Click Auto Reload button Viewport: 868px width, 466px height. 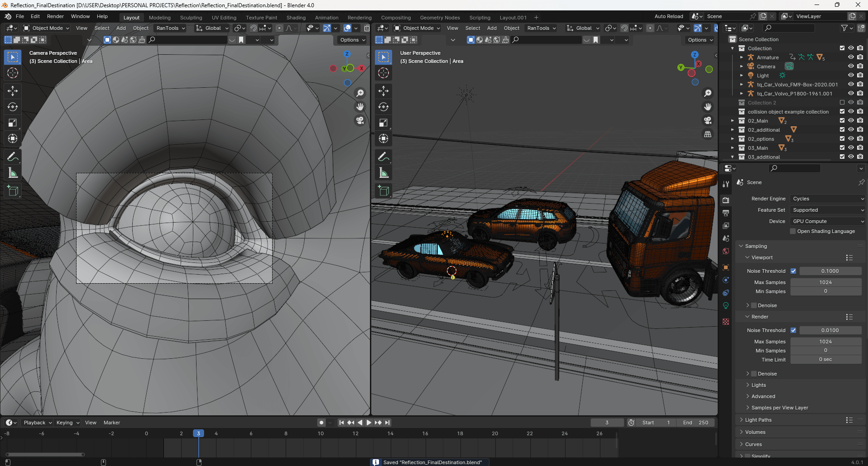(x=669, y=16)
